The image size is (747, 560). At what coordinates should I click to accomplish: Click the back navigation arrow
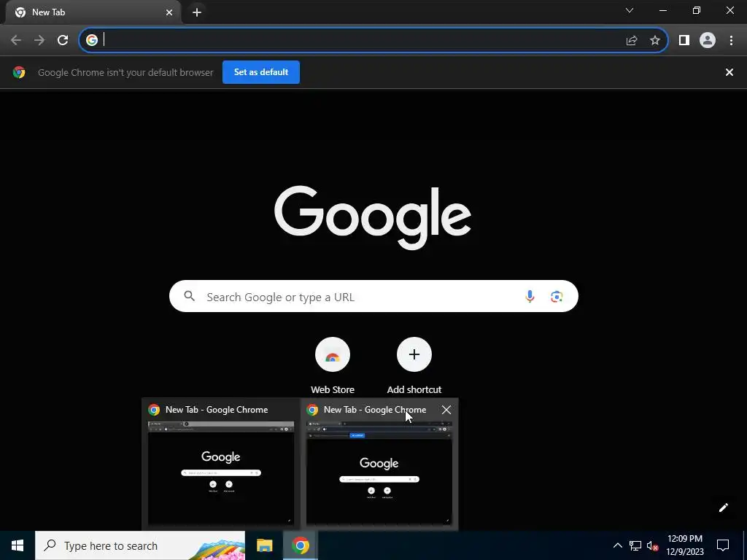click(x=16, y=41)
